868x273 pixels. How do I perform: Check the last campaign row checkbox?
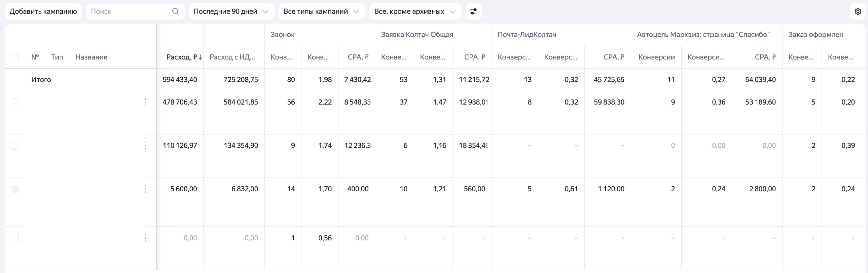[15, 238]
